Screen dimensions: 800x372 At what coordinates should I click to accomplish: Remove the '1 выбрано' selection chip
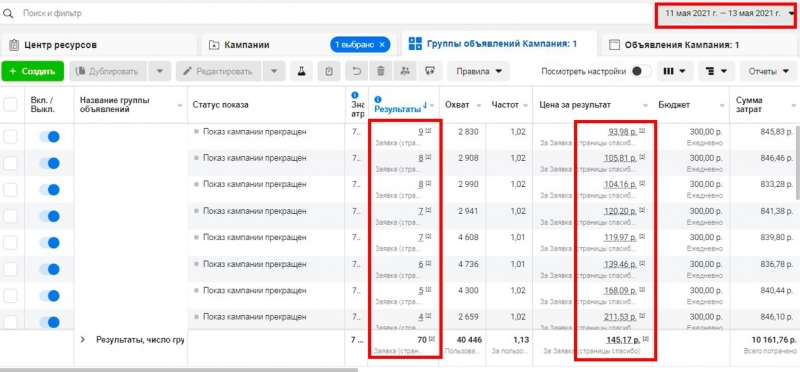click(382, 45)
